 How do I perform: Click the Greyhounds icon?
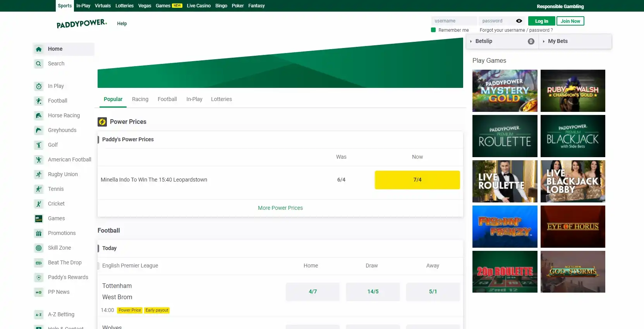(39, 130)
